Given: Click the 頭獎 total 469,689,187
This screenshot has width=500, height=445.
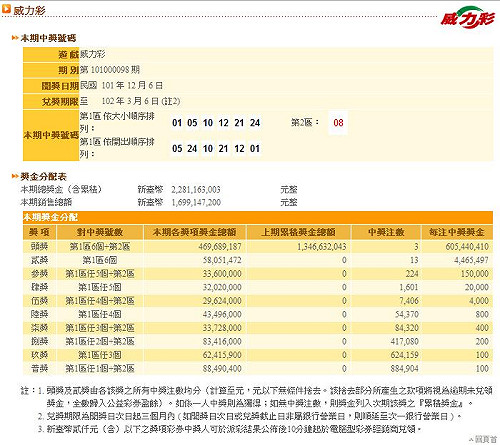Looking at the screenshot, I should 220,247.
